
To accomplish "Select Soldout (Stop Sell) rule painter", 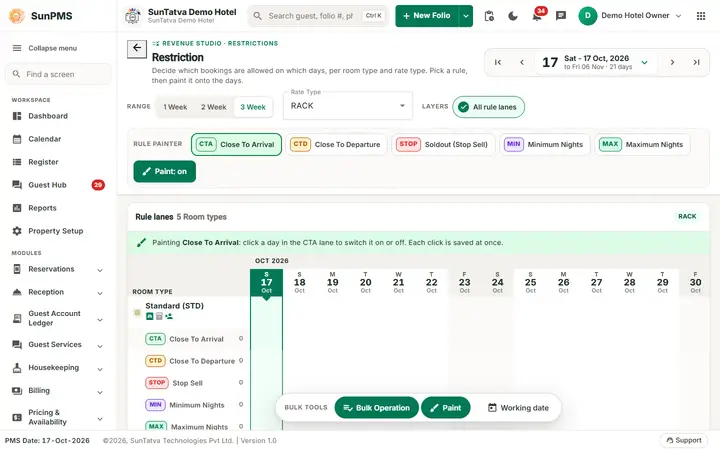I will [x=443, y=145].
